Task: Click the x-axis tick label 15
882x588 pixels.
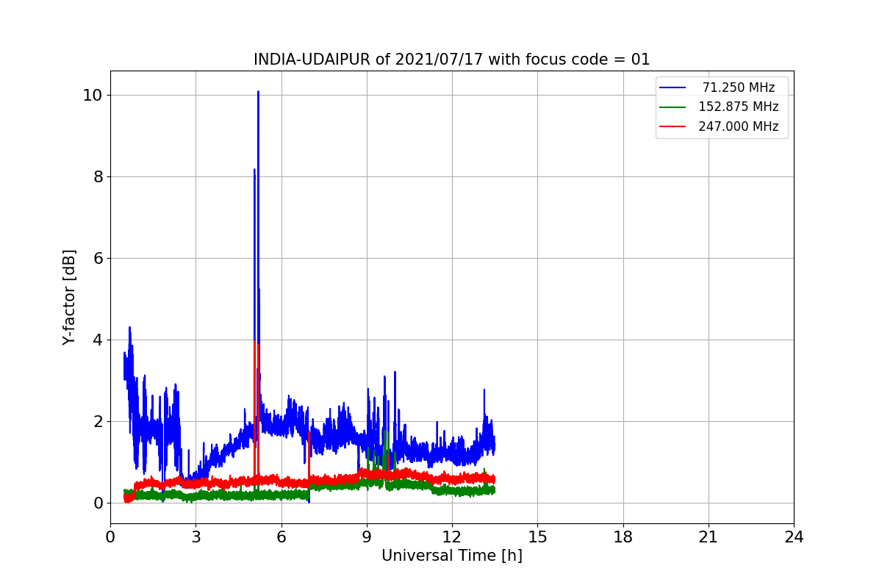Action: pyautogui.click(x=537, y=537)
